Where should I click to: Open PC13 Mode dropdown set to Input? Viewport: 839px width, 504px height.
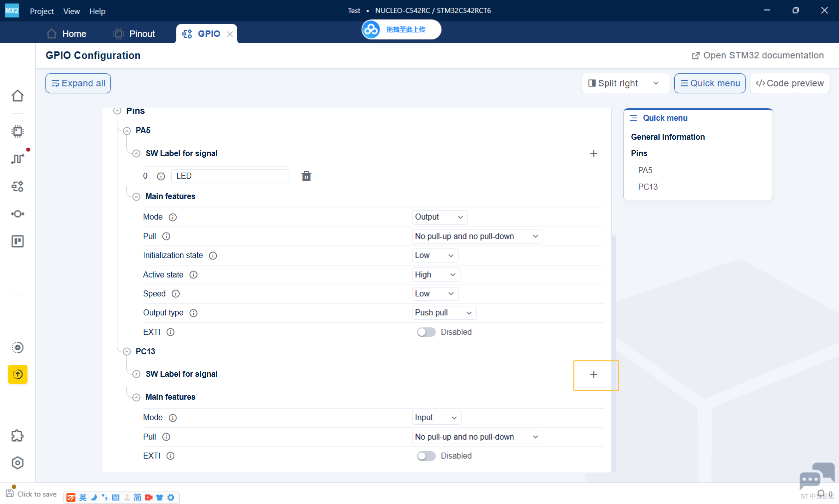point(436,418)
